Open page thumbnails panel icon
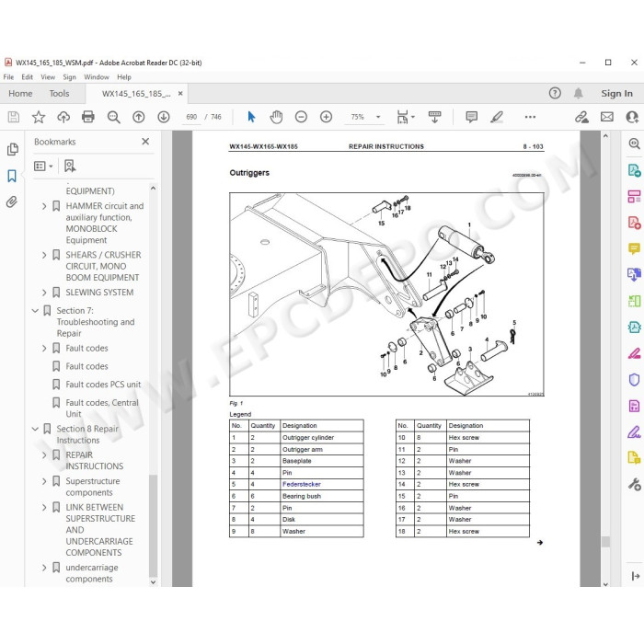This screenshot has height=644, width=644. point(12,149)
